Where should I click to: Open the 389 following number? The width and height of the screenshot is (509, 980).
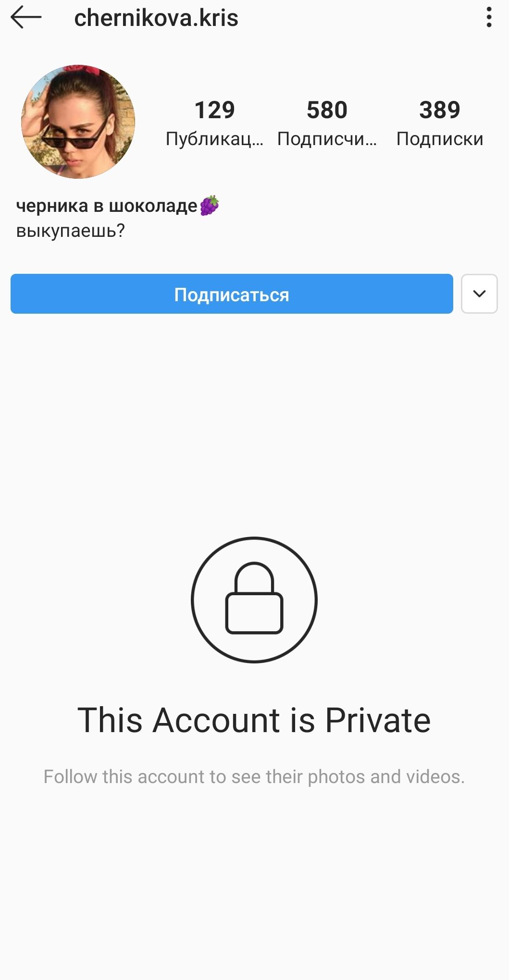point(440,110)
